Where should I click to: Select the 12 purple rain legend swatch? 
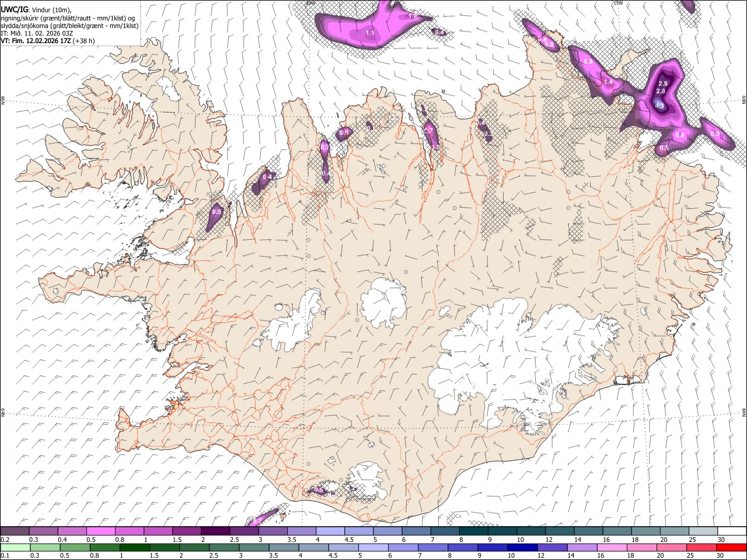[x=552, y=547]
